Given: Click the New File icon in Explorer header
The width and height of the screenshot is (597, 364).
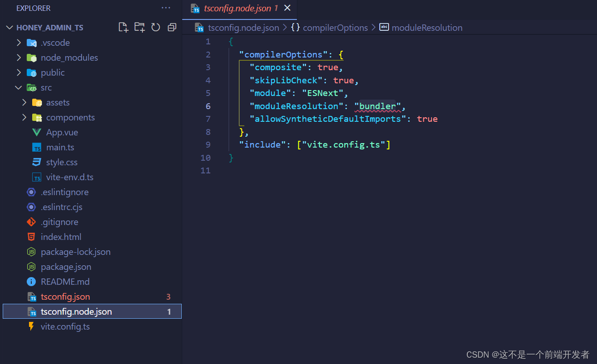Looking at the screenshot, I should pyautogui.click(x=123, y=27).
